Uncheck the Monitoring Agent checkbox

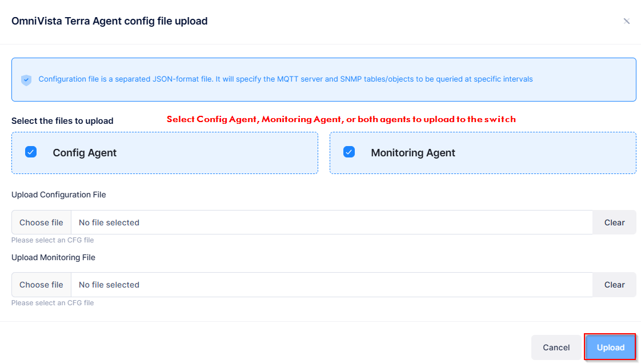coord(349,152)
